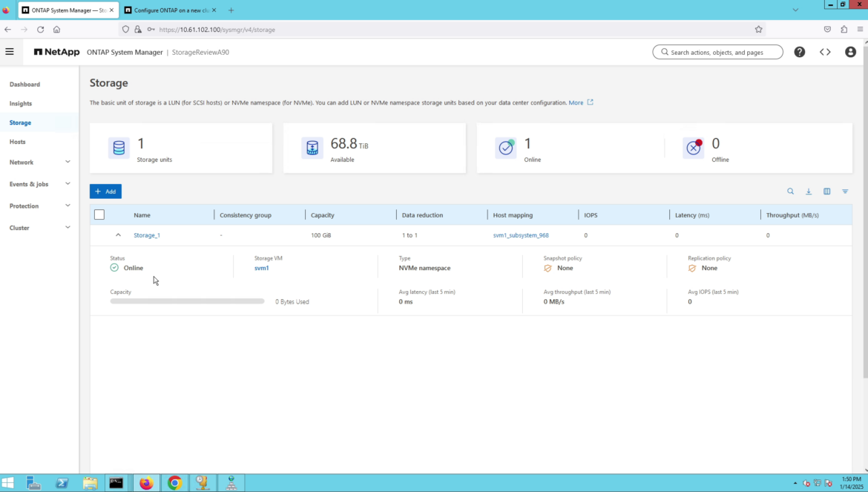Image resolution: width=868 pixels, height=492 pixels.
Task: Click the browser Home icon
Action: click(x=56, y=30)
